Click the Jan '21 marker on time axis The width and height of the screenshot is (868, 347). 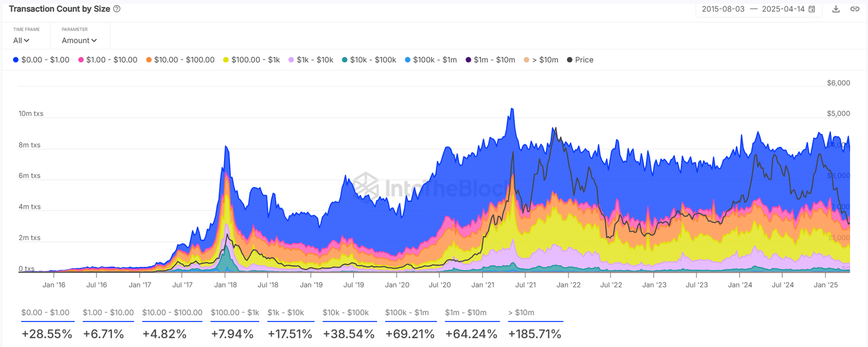[482, 285]
